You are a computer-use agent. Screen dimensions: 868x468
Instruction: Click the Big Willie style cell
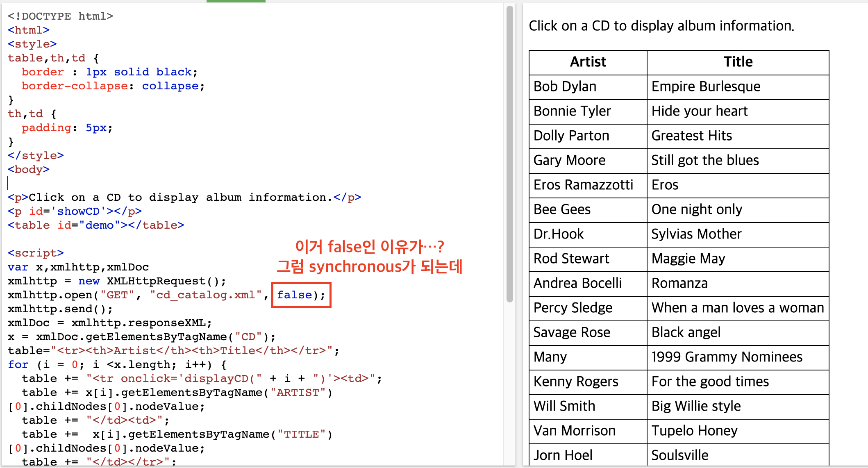(696, 407)
